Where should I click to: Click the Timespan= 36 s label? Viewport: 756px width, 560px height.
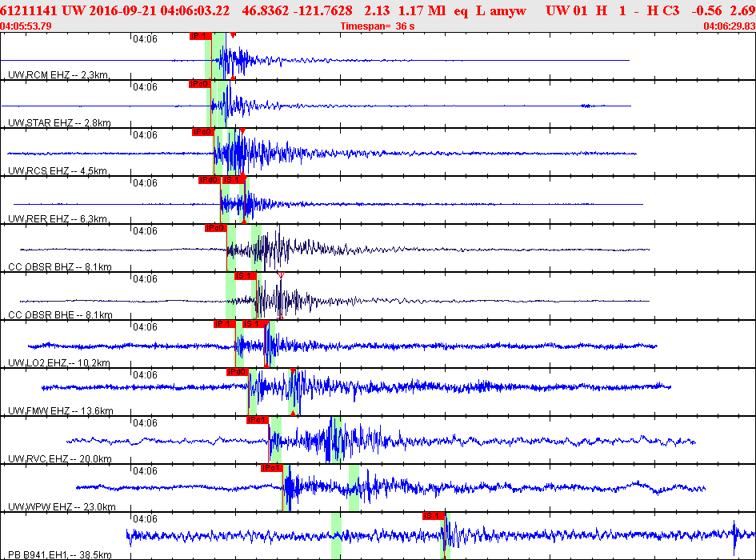pos(378,26)
